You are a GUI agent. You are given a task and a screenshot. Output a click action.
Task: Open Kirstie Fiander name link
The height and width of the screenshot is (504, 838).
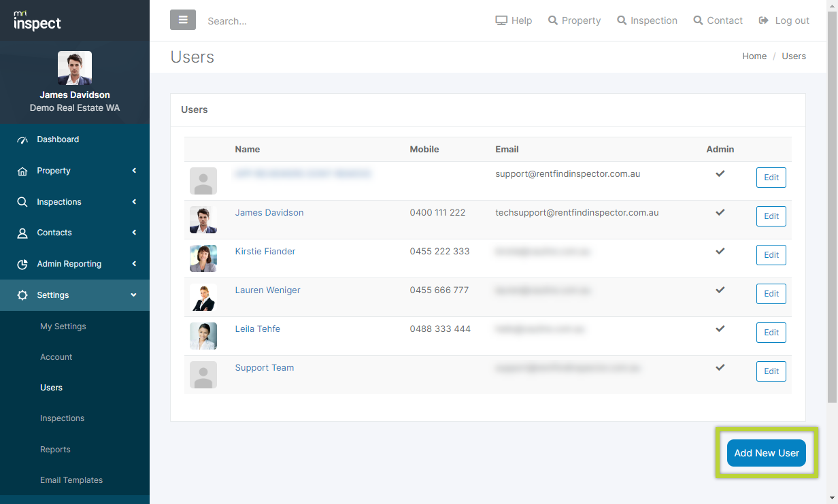265,252
